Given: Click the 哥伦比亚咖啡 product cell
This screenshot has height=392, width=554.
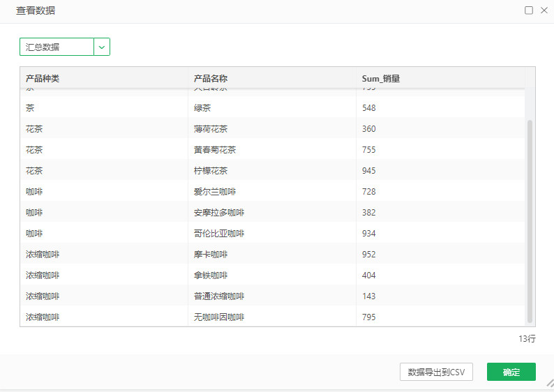Looking at the screenshot, I should coord(219,234).
